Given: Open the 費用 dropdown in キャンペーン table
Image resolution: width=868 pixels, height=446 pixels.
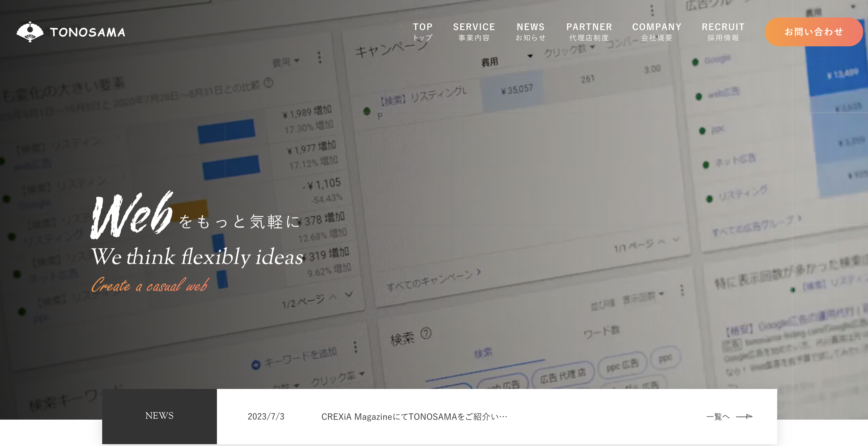Looking at the screenshot, I should tap(530, 56).
